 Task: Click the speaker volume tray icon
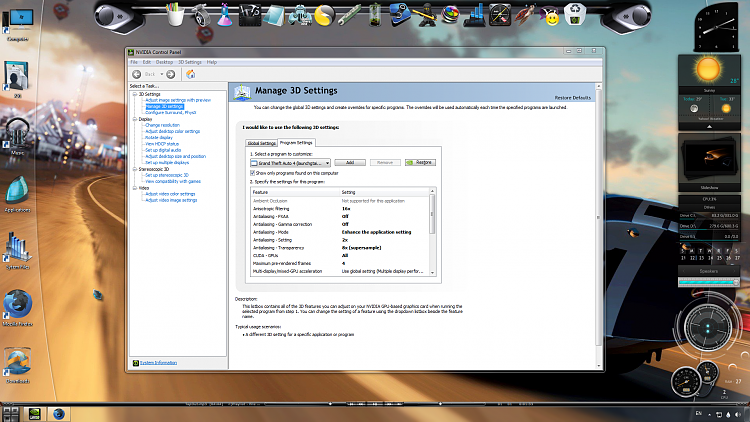pos(738,414)
